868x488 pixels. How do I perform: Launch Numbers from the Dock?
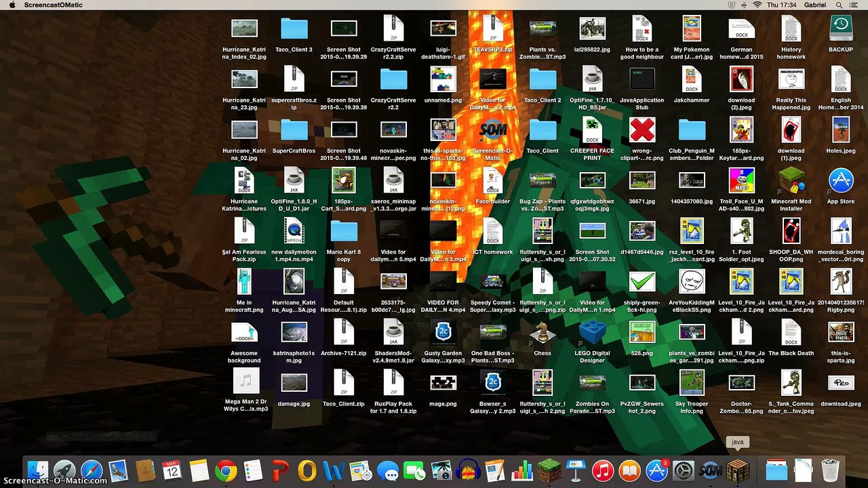[x=522, y=470]
